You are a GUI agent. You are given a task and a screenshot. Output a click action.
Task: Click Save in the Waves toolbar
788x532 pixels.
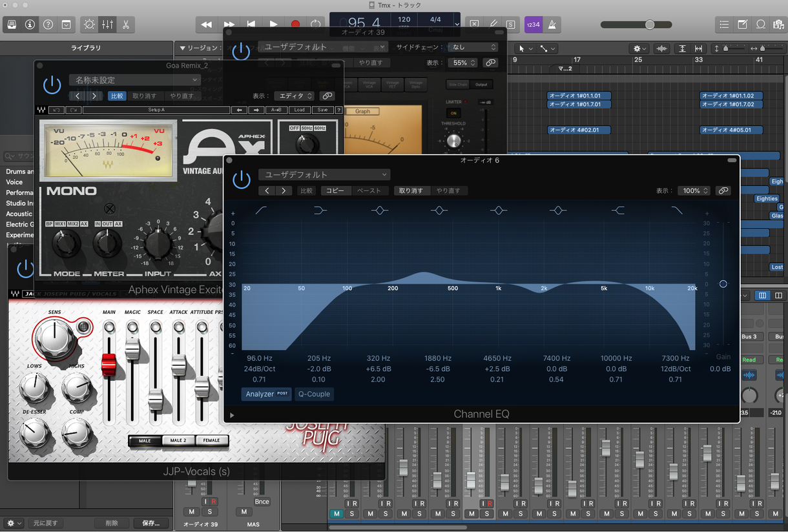coord(322,110)
